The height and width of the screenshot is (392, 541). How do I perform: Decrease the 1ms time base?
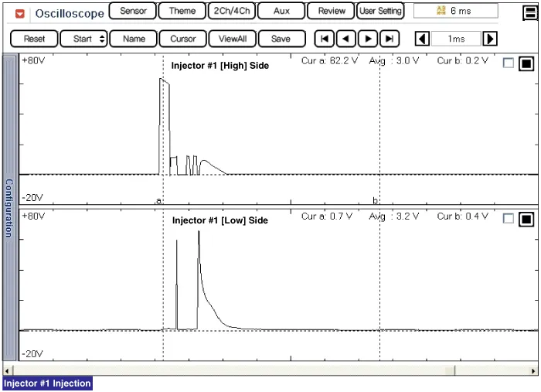pyautogui.click(x=422, y=39)
